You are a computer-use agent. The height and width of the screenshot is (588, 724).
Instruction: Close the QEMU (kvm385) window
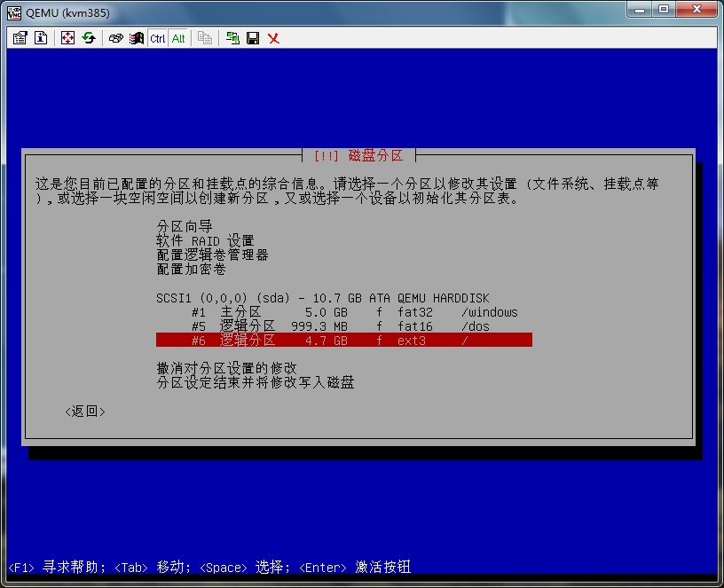pos(696,10)
